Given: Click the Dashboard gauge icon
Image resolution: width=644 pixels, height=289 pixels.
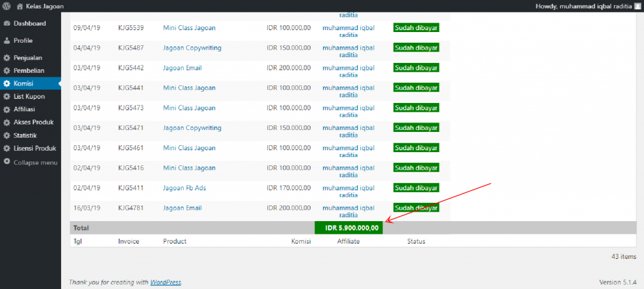Looking at the screenshot, I should [6, 24].
